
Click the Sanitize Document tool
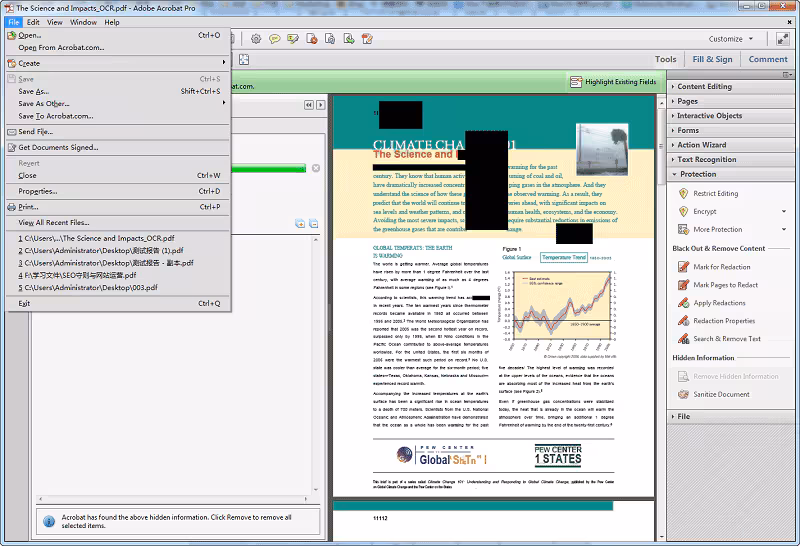pos(721,394)
